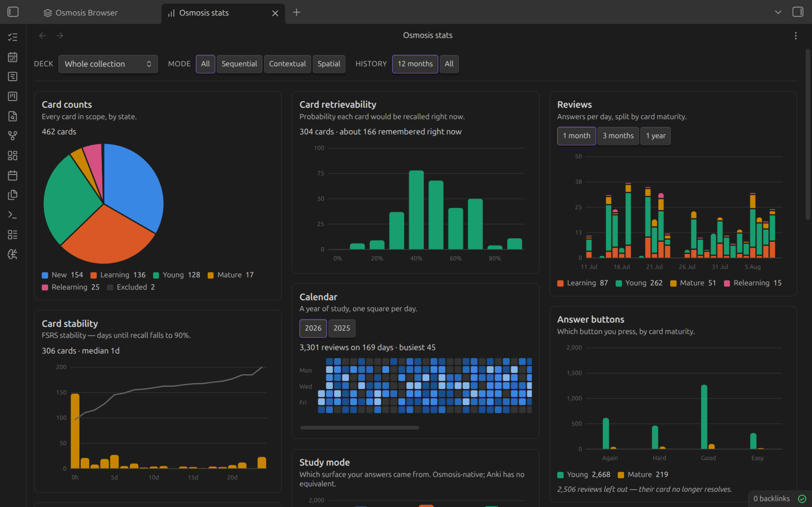Toggle the right sidebar panel icon
812x507 pixels.
798,12
